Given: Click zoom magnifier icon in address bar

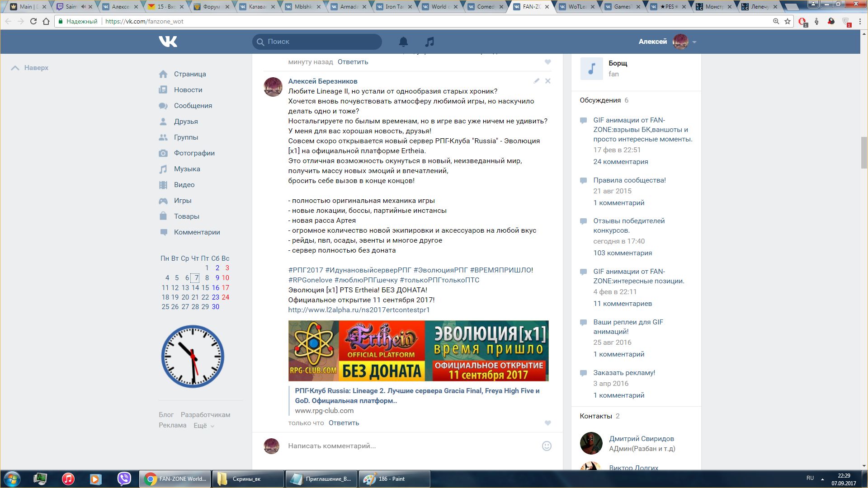Looking at the screenshot, I should click(x=776, y=21).
